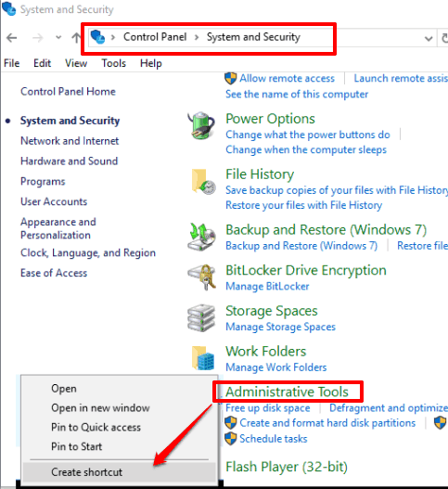Click System and Security breadcrumb segment
This screenshot has height=489, width=448.
[x=253, y=37]
